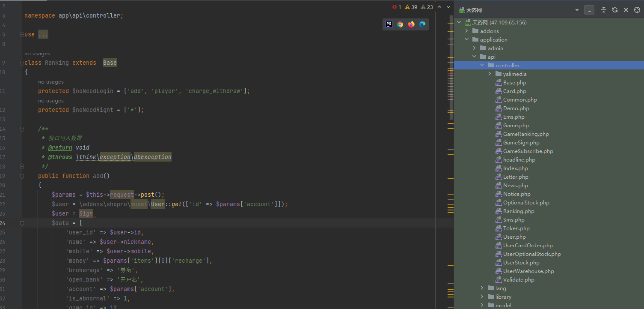Click the Base class name in code
This screenshot has width=644, height=309.
pos(110,63)
